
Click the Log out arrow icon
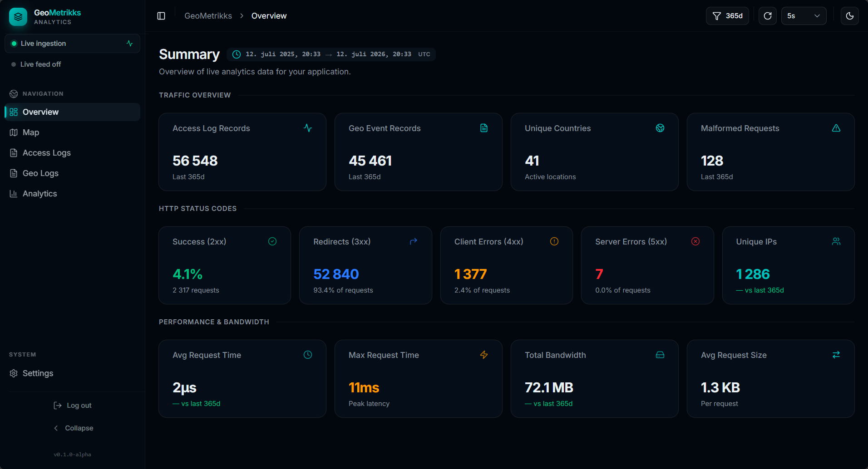tap(58, 405)
